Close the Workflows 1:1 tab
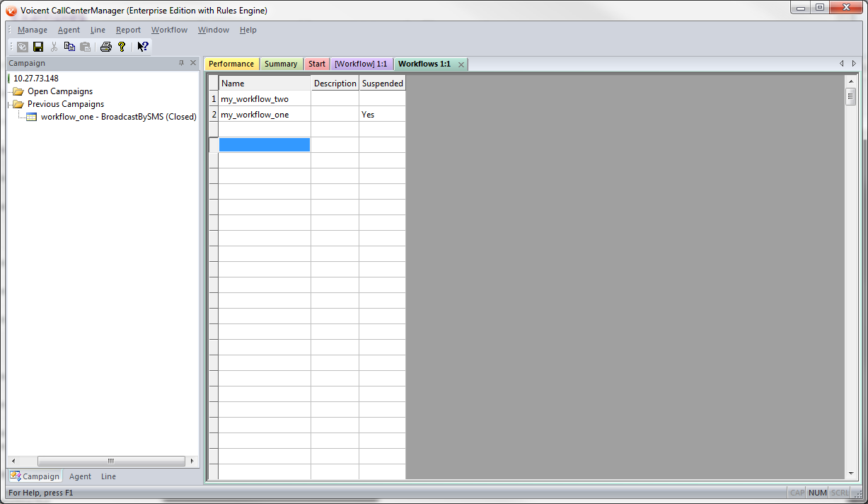868x504 pixels. (461, 64)
